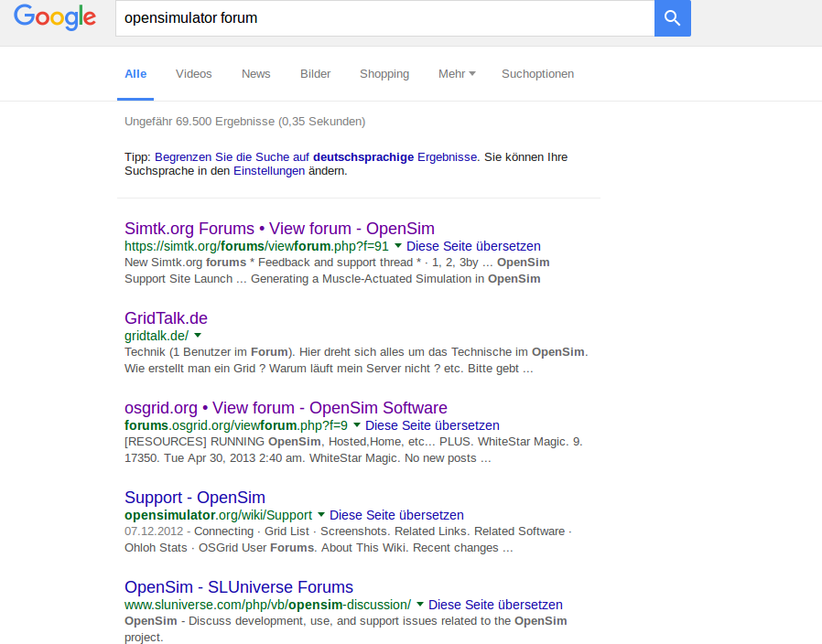Click 'Diese Seite übersetzen' for the simtk.org result
The height and width of the screenshot is (644, 822).
(473, 246)
